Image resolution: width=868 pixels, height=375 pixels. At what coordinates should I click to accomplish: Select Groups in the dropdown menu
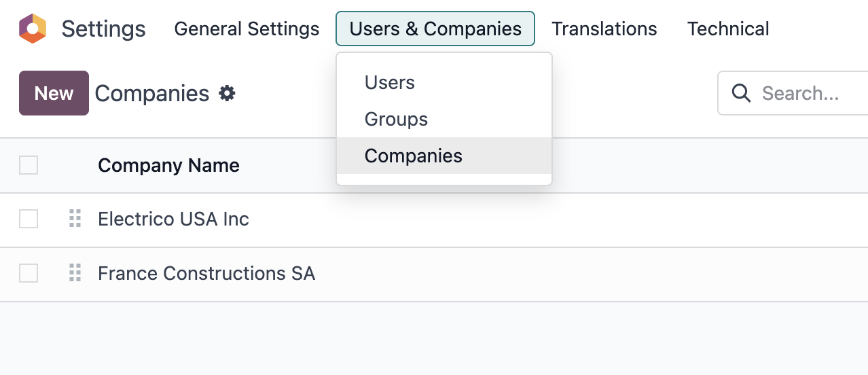(x=396, y=119)
